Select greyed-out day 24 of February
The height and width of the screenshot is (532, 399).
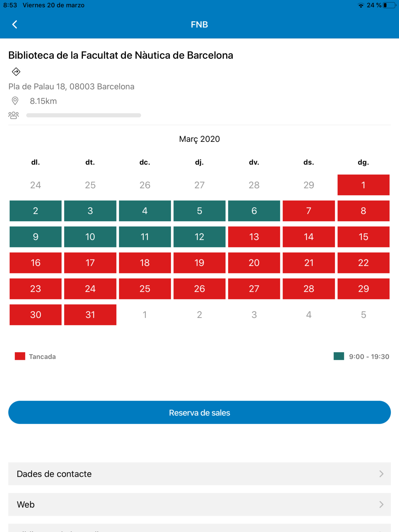tap(35, 185)
